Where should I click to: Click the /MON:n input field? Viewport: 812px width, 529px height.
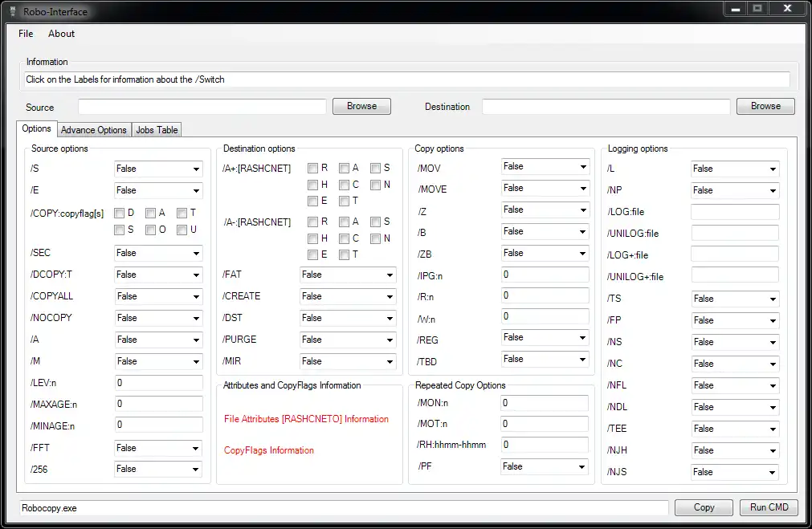545,403
